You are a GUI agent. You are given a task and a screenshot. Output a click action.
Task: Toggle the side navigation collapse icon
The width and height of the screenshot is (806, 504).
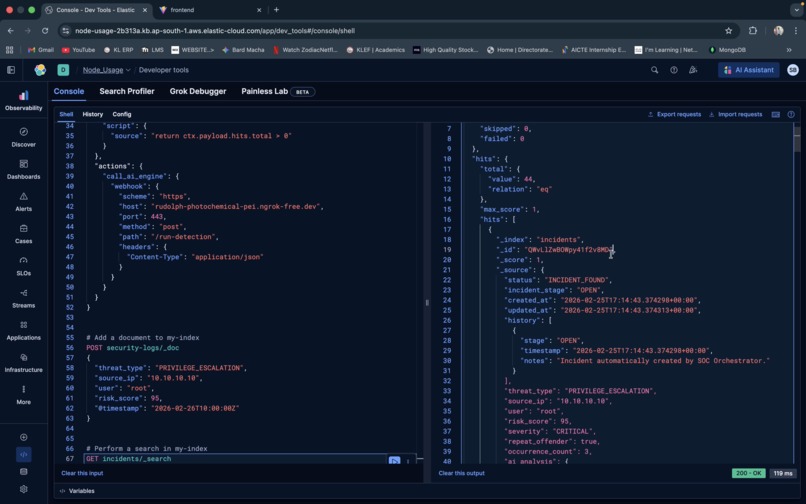pos(11,70)
